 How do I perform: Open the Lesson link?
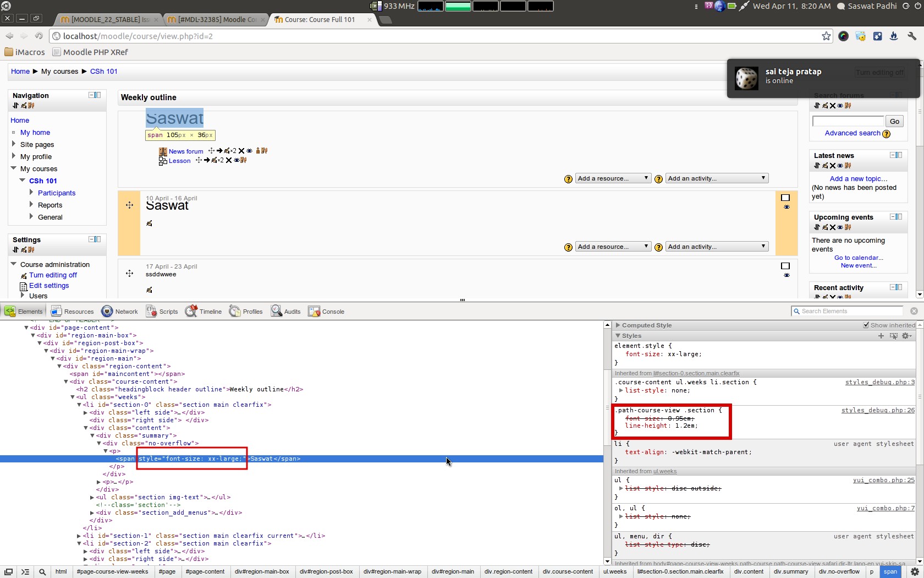tap(180, 161)
